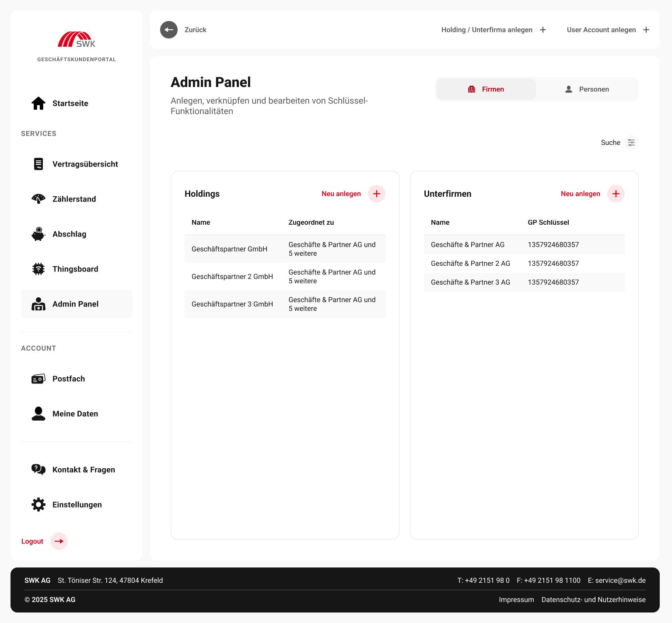This screenshot has width=672, height=623.
Task: Click plus icon beside Holding / Unterfirma anlegen
Action: (x=543, y=30)
